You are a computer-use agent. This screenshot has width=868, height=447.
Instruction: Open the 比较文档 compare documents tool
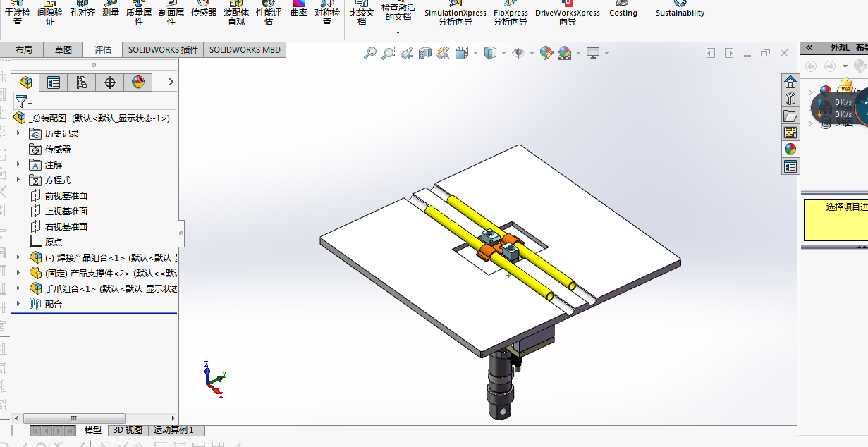point(362,12)
